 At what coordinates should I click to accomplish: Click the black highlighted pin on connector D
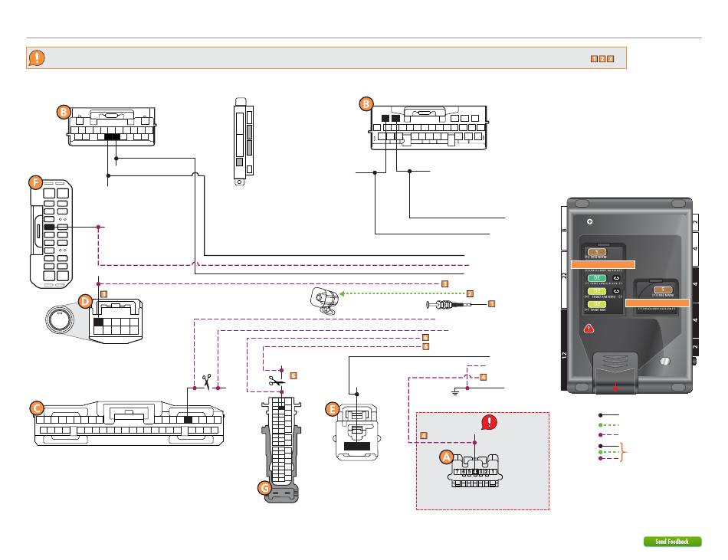coord(98,322)
